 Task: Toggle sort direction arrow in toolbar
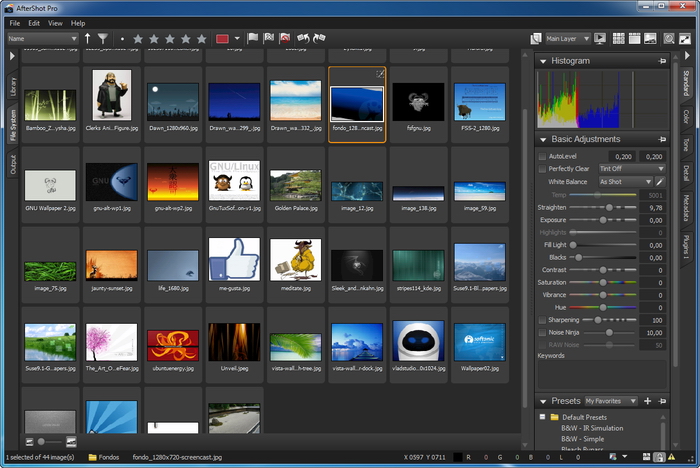(88, 39)
